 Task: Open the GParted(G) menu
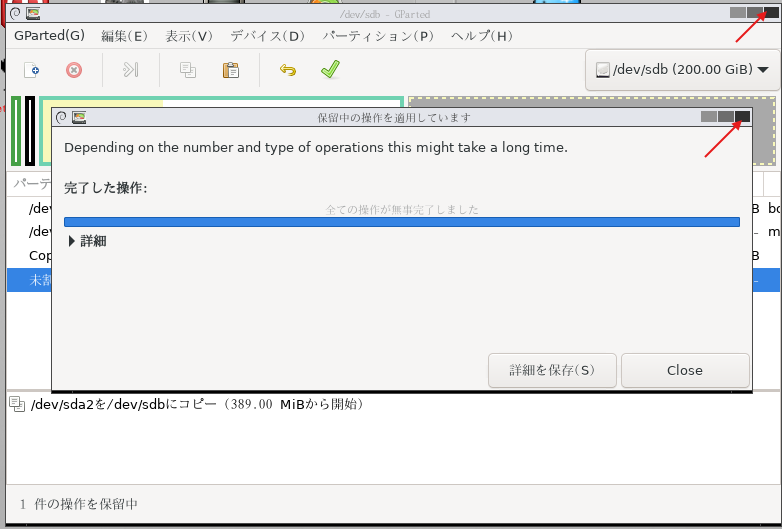pos(50,36)
